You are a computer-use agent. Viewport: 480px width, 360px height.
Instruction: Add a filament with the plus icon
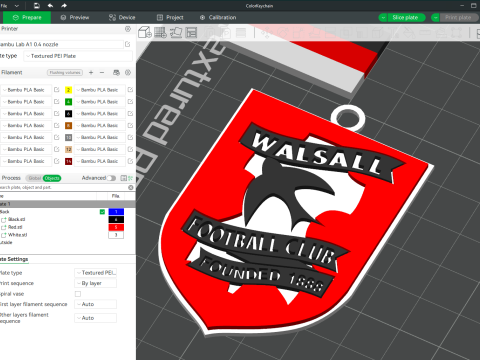click(91, 72)
